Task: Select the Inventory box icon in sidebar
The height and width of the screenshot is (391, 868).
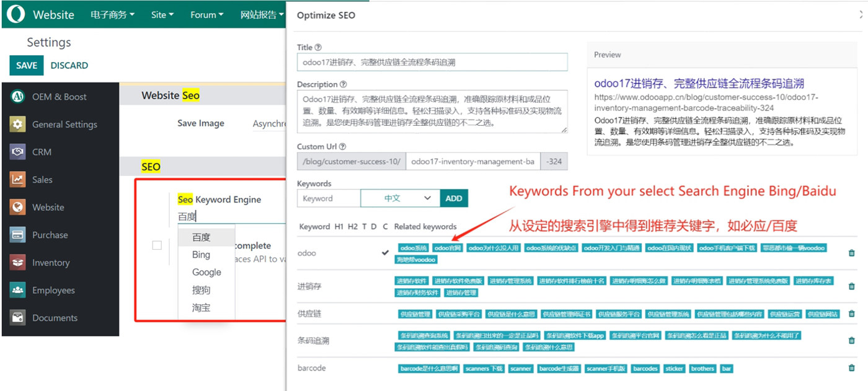Action: pos(18,262)
